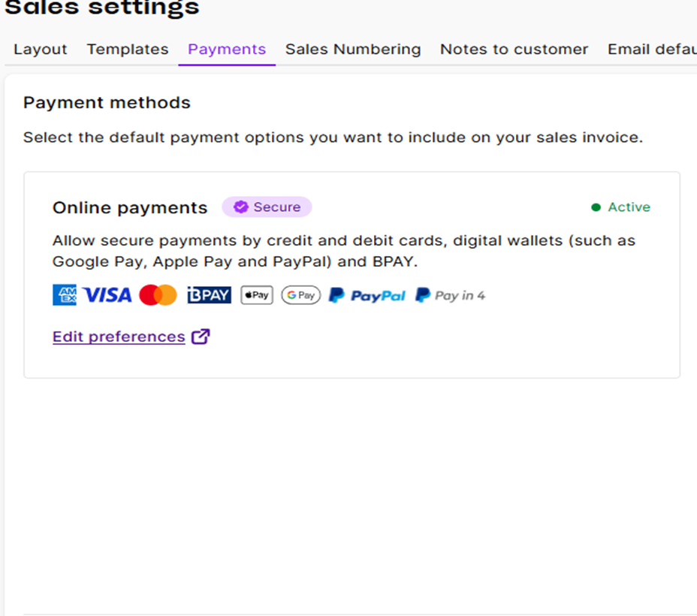Open the Templates tab

pos(128,50)
